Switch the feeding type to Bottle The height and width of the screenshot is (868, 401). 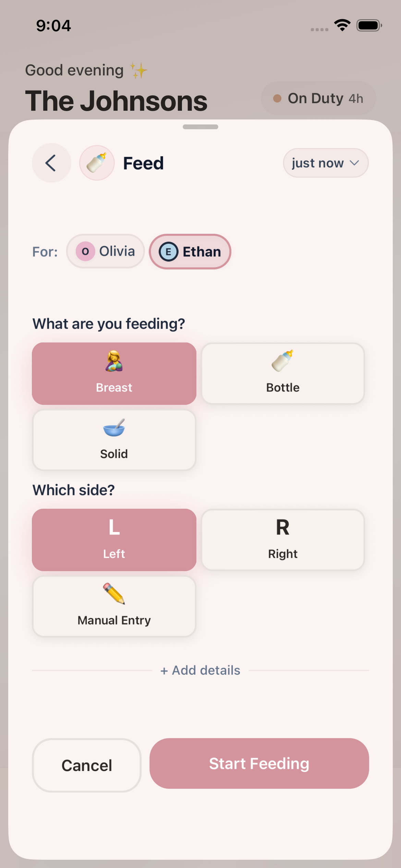283,373
